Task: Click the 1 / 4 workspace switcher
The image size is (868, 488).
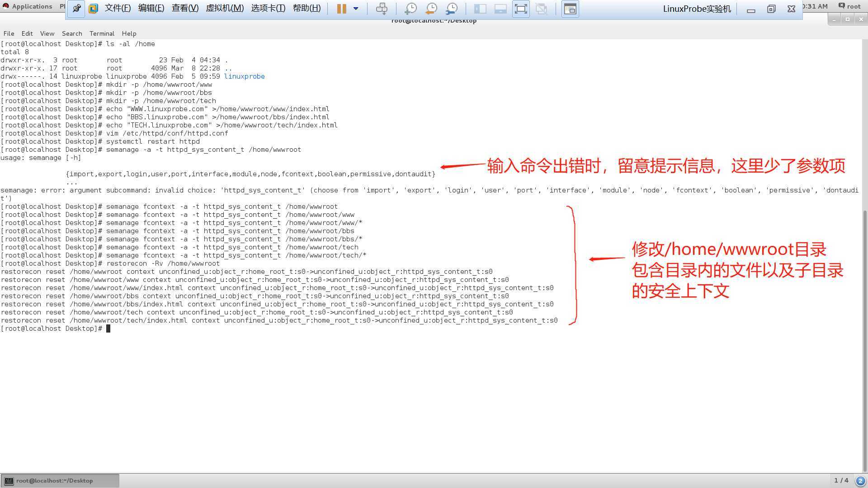Action: point(841,480)
